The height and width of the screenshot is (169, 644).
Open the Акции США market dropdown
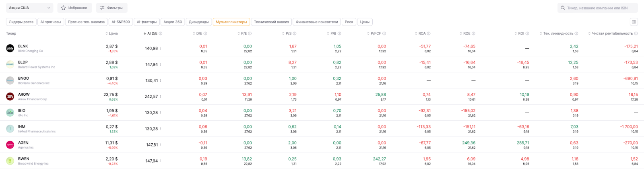pyautogui.click(x=29, y=8)
